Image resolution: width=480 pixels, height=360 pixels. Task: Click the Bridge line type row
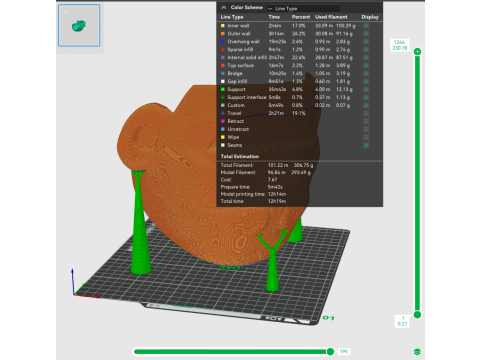[299, 73]
